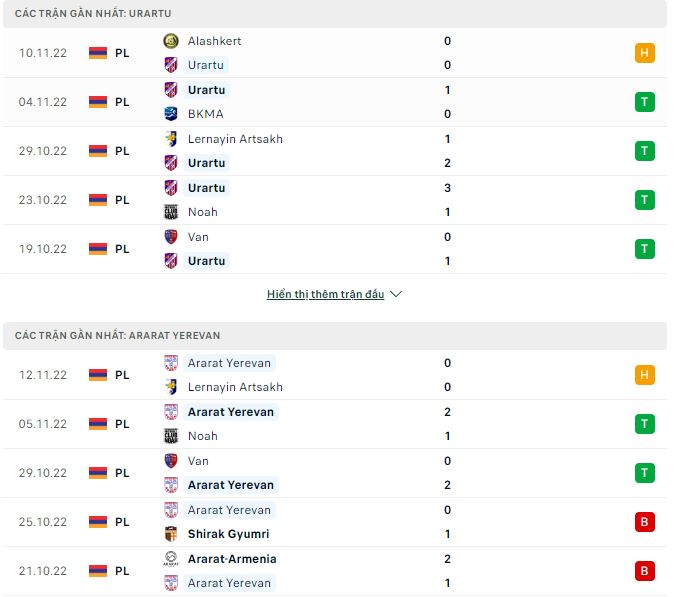Select the PL league label on 29.10.22 Urartu match

tap(122, 151)
